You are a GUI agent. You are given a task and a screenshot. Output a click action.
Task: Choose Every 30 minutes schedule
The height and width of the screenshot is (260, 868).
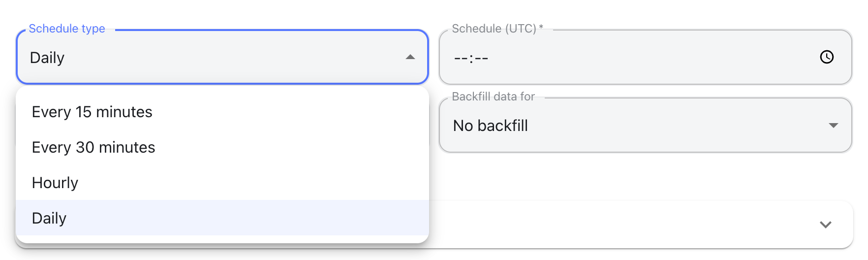click(x=93, y=148)
